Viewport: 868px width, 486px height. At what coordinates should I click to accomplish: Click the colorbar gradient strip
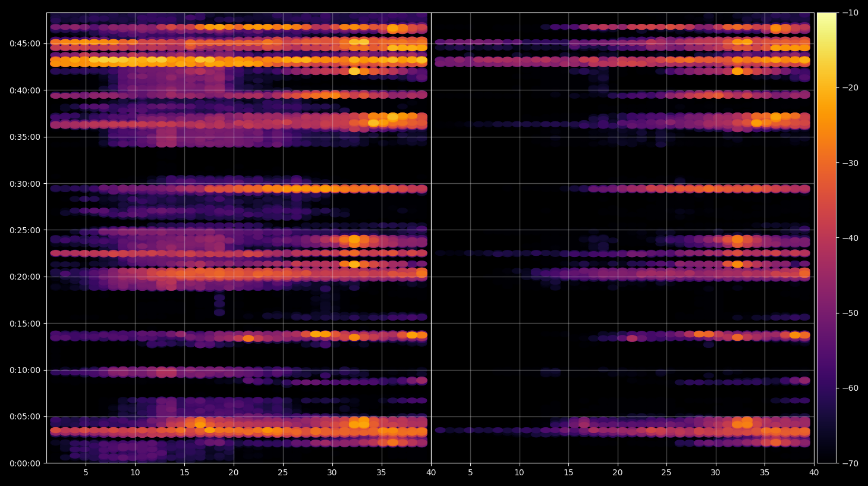(x=826, y=238)
